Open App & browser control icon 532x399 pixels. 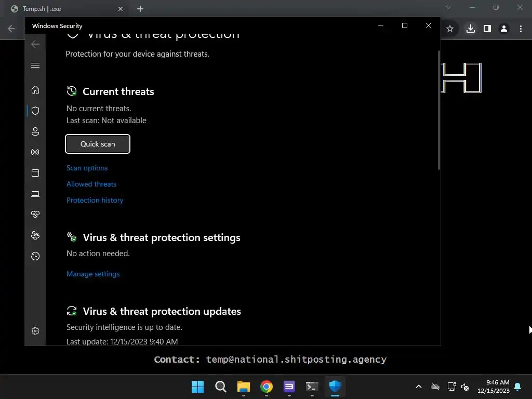pos(35,173)
